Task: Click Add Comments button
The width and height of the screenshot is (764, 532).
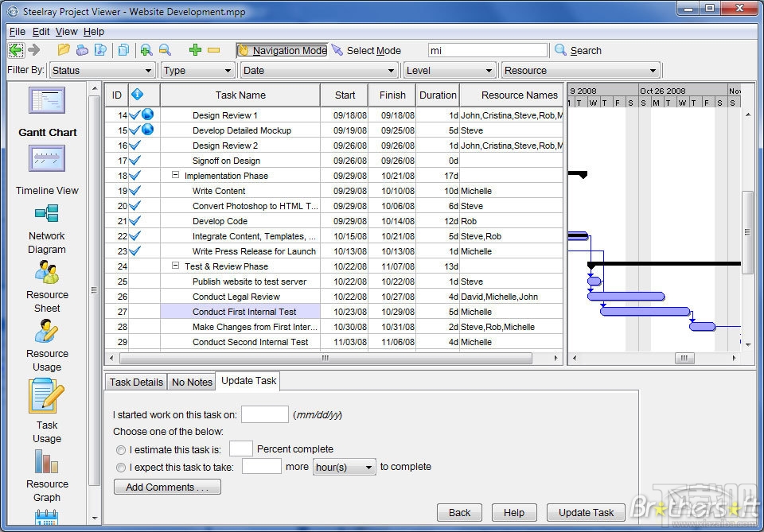Action: pyautogui.click(x=167, y=486)
